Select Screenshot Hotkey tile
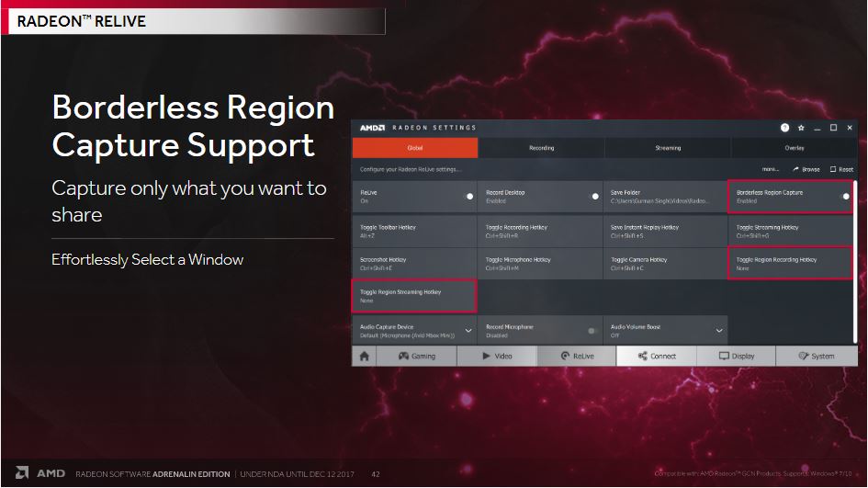Image resolution: width=868 pixels, height=488 pixels. pos(414,264)
